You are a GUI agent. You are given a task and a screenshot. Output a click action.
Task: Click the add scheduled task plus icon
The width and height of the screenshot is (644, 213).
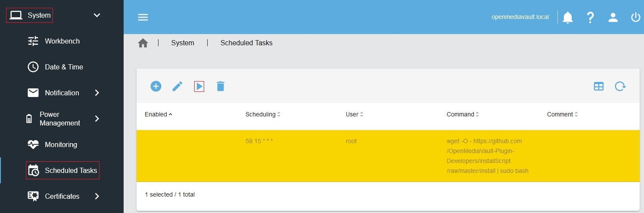tap(156, 86)
